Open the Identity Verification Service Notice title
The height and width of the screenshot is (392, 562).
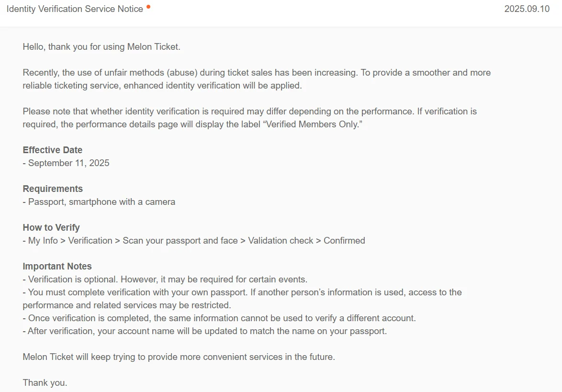pos(75,9)
